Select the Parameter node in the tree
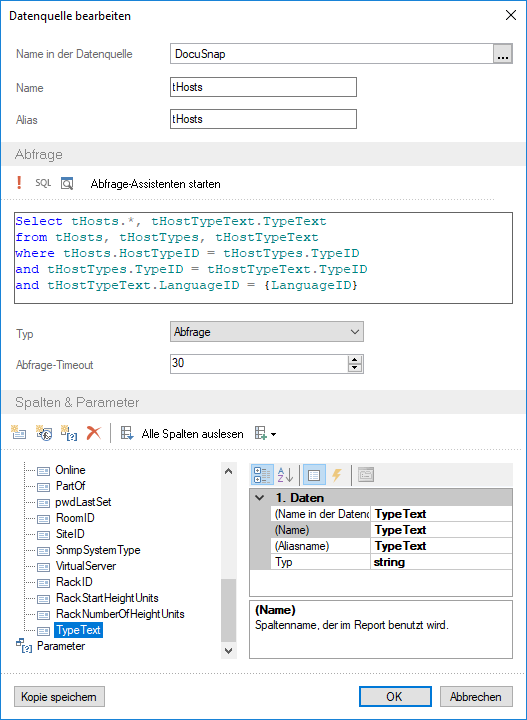 [x=61, y=646]
